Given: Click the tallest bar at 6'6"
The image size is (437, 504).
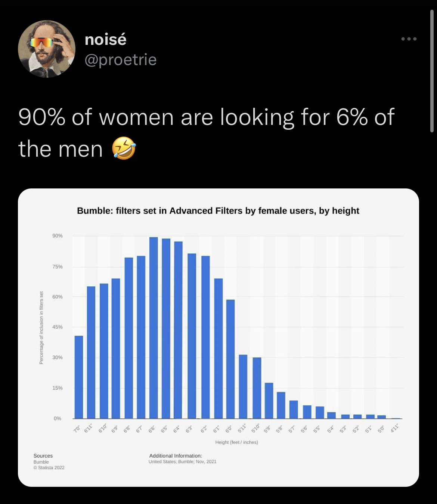Looking at the screenshot, I should (154, 328).
